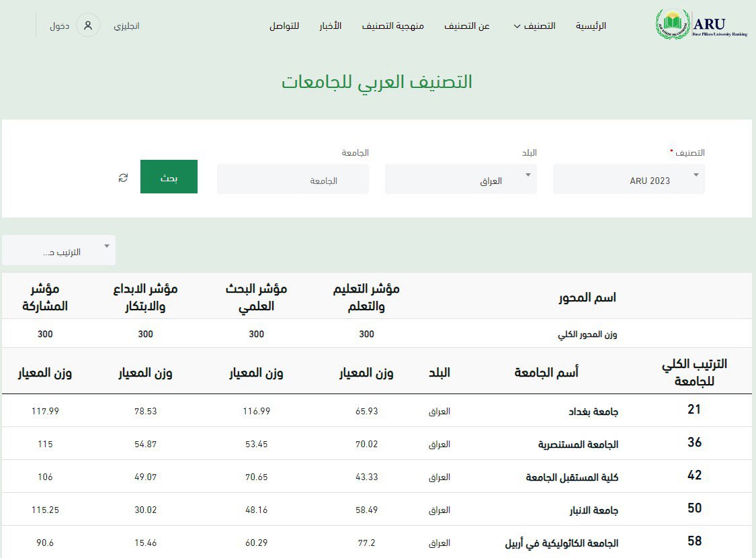756x558 pixels.
Task: Click the مؤشر البحث العلمي column header
Action: [x=257, y=297]
